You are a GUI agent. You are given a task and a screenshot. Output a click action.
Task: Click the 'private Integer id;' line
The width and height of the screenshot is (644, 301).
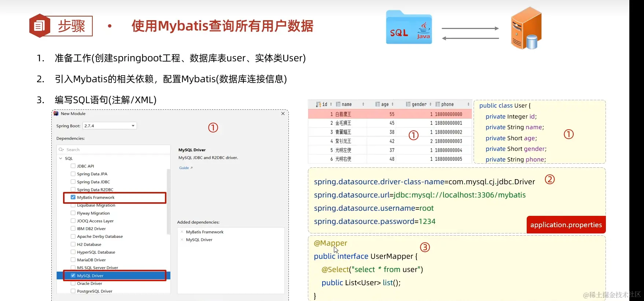click(x=511, y=116)
